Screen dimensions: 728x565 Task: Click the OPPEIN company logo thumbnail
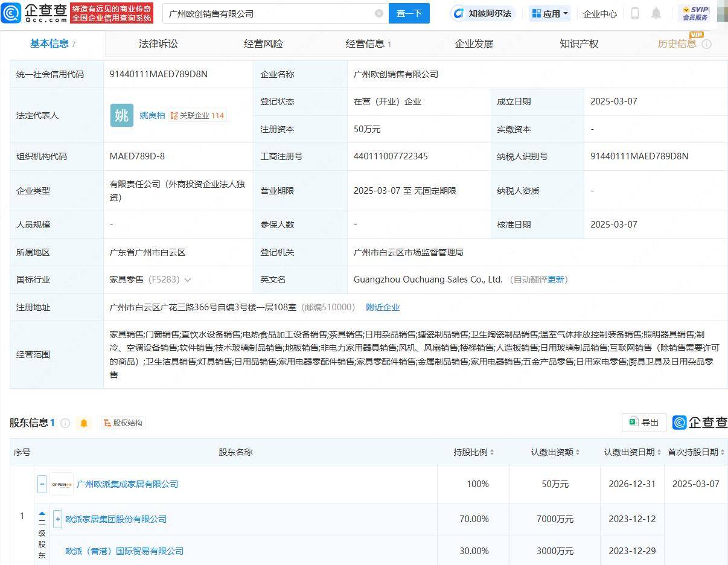pyautogui.click(x=62, y=484)
